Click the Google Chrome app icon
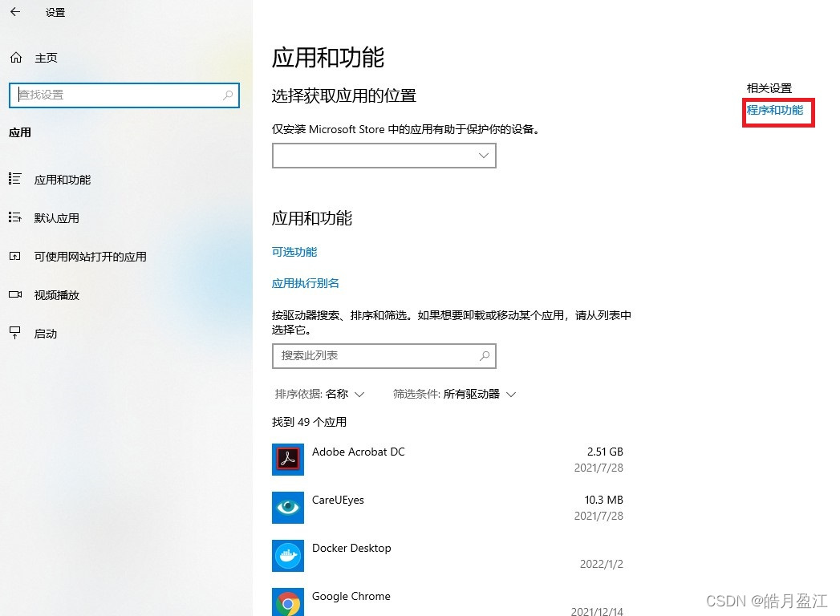Screen dimensions: 840x616 point(287,603)
